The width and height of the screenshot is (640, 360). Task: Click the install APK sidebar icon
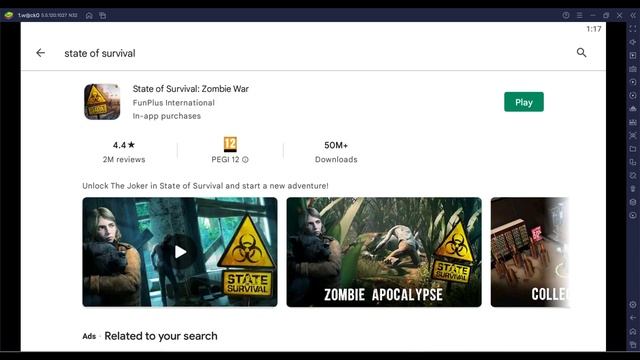click(633, 109)
